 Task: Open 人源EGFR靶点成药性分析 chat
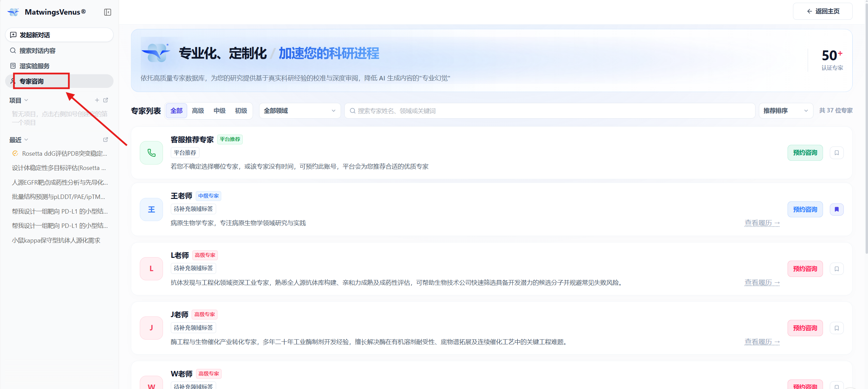[x=59, y=183]
